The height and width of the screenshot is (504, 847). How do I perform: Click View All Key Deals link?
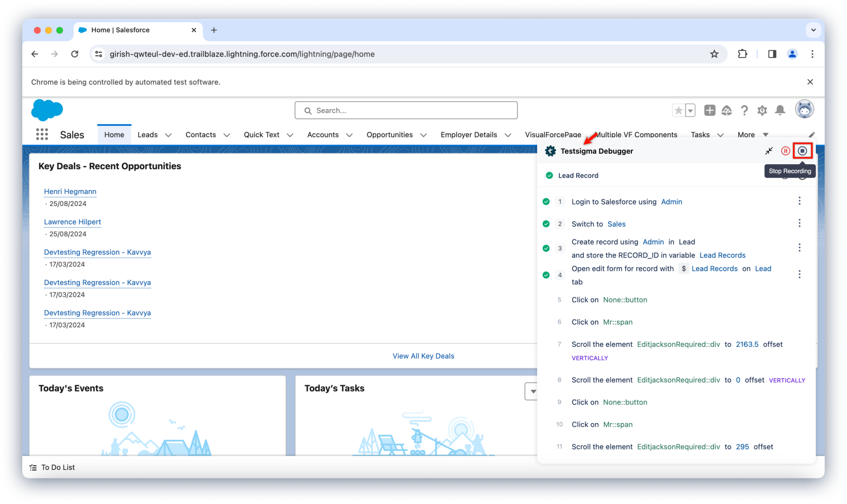click(423, 356)
